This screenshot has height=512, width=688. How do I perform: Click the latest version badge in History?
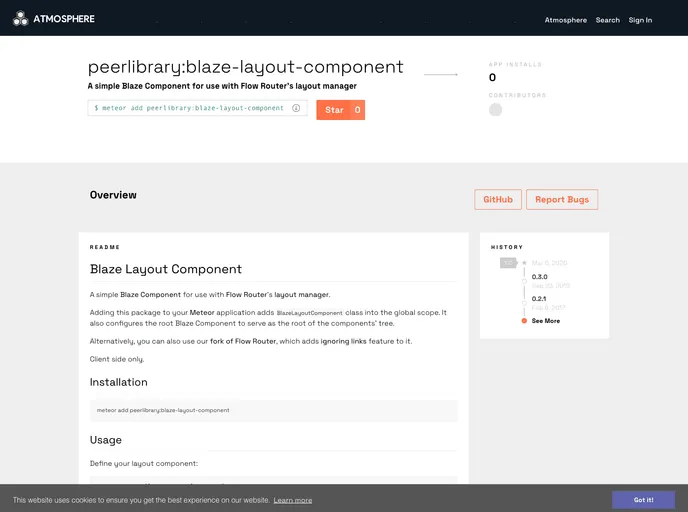point(508,263)
